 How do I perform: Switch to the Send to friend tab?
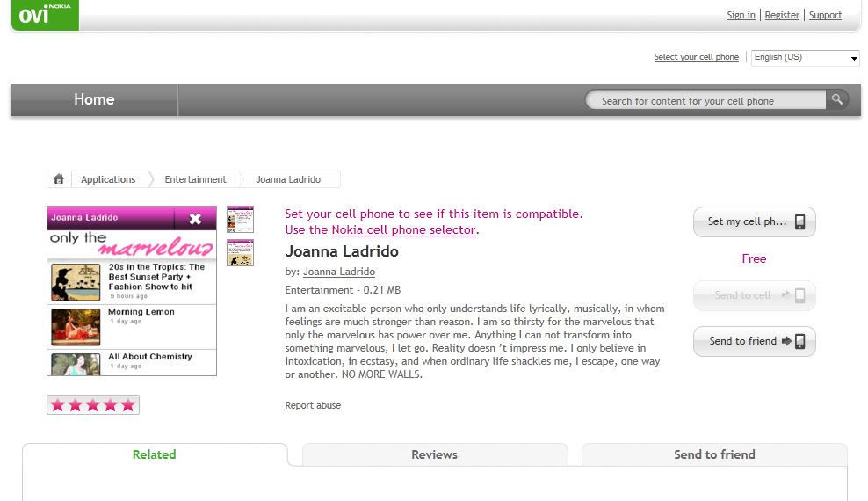pyautogui.click(x=714, y=454)
